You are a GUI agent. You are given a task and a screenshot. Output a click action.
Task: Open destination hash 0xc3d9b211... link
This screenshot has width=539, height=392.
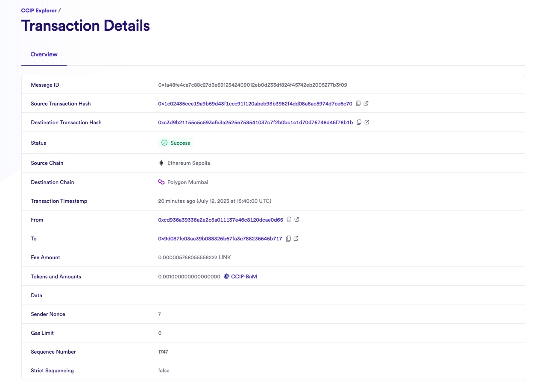[x=256, y=123]
